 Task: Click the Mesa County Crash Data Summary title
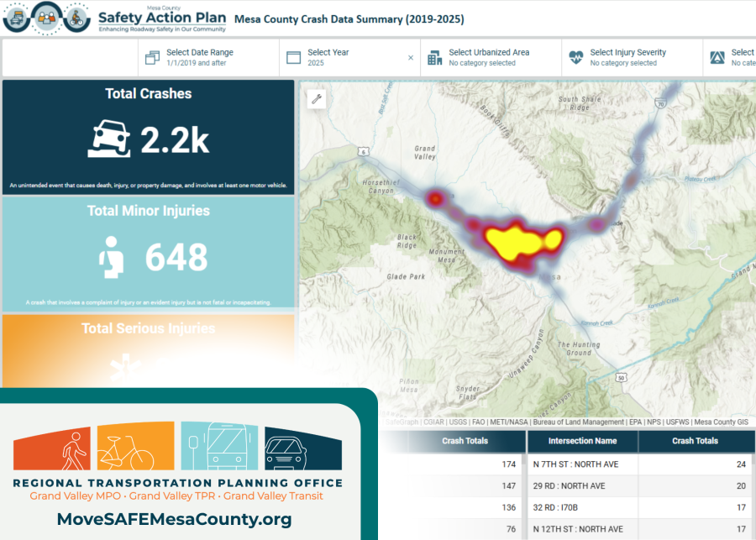coord(349,19)
